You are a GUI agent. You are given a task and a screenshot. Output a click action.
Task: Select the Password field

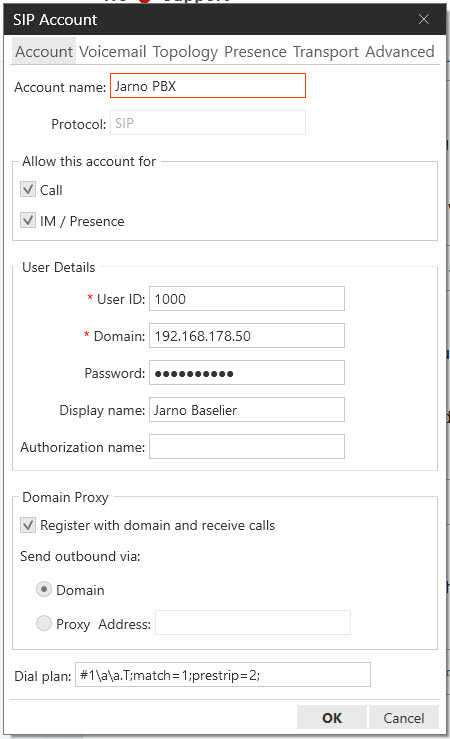point(247,373)
